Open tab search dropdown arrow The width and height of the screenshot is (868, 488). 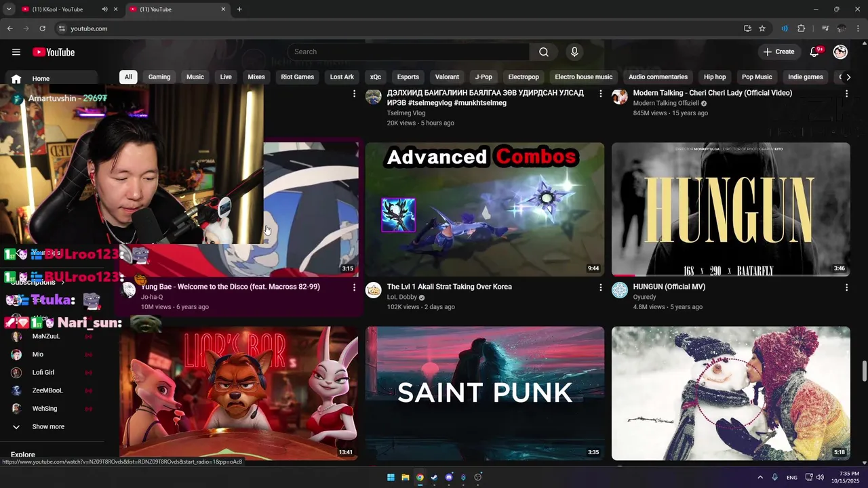click(9, 9)
